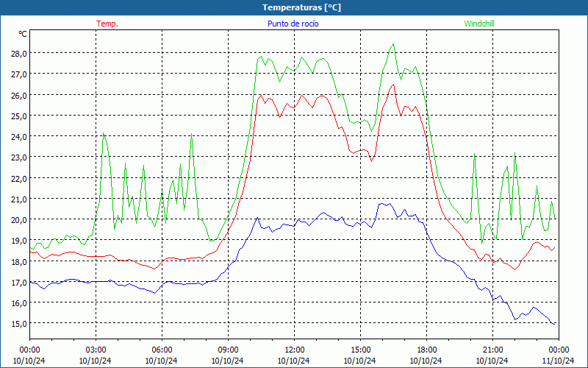Click the 21,0 y-axis value
Screen dimensions: 588x368
point(19,199)
